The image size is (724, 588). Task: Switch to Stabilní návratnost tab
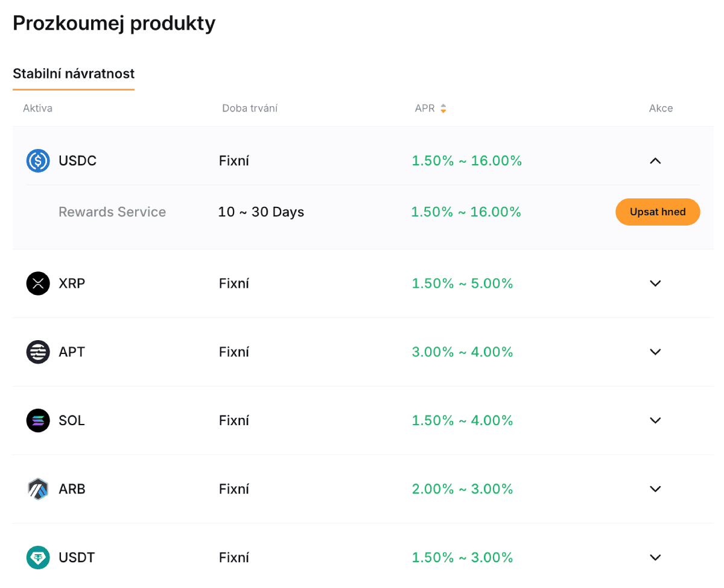[74, 74]
